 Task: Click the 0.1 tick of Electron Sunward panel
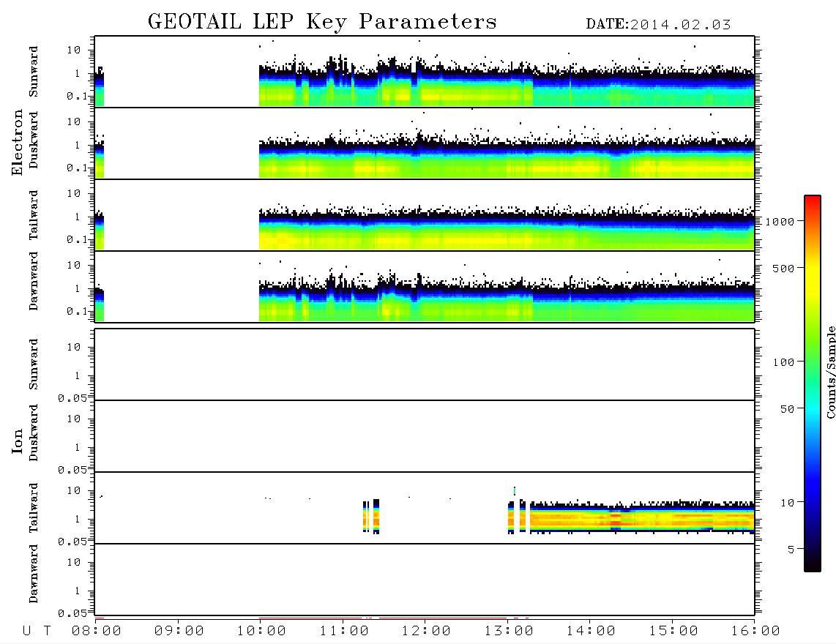(77, 97)
